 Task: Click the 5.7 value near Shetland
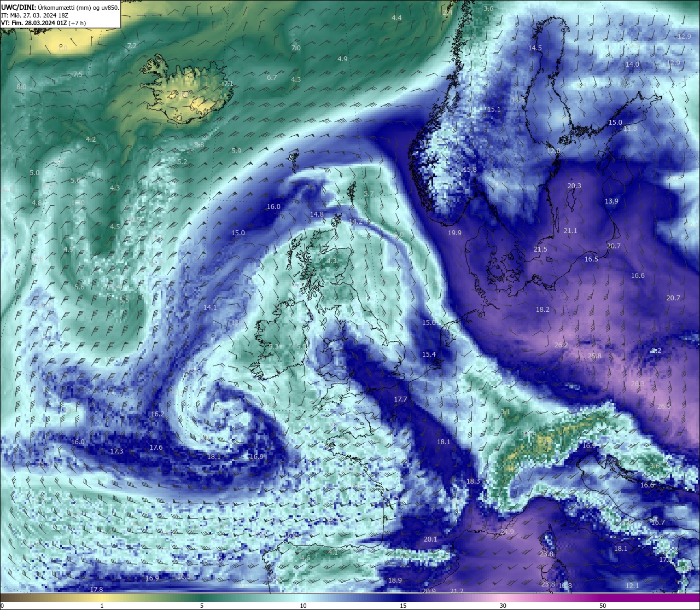(368, 194)
